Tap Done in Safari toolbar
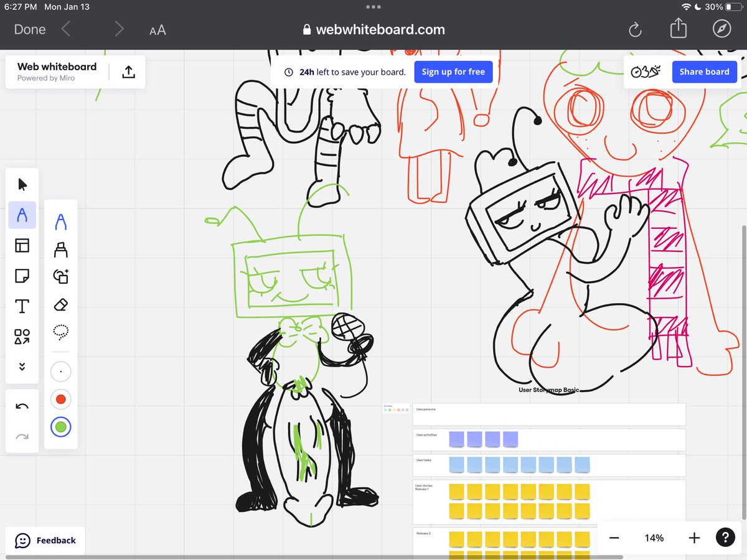The height and width of the screenshot is (560, 747). pos(30,29)
